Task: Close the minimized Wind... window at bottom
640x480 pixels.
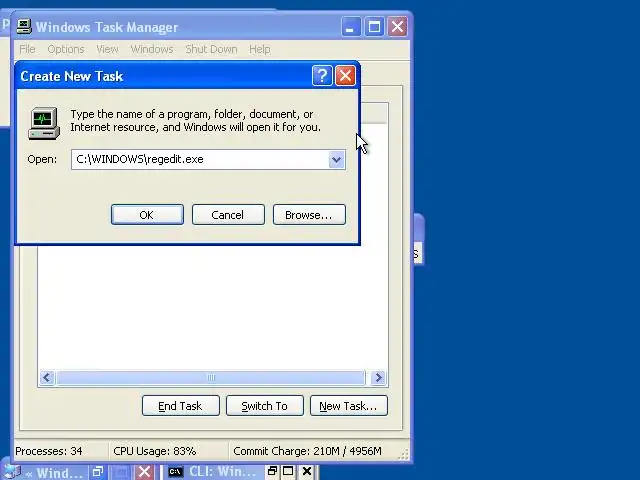Action: [144, 472]
